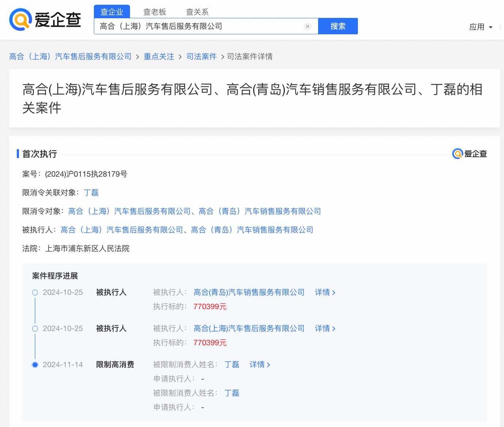Open company breadcrumb 高合（上海）汽车售后服务有限公司

pyautogui.click(x=70, y=57)
